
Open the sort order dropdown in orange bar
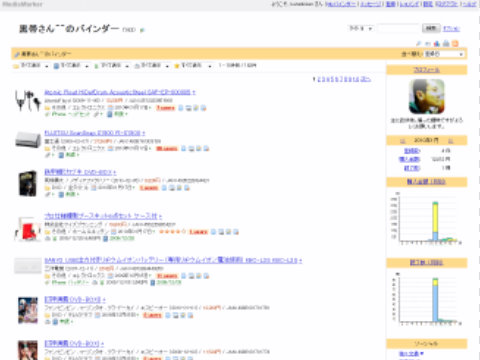click(444, 54)
